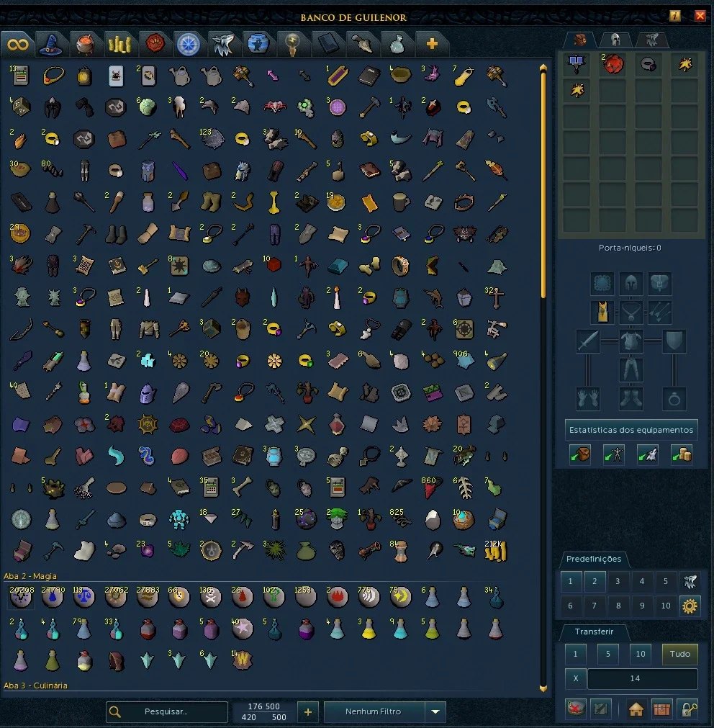Select the bat creature bank item
The width and height of the screenshot is (714, 728).
(x=275, y=107)
